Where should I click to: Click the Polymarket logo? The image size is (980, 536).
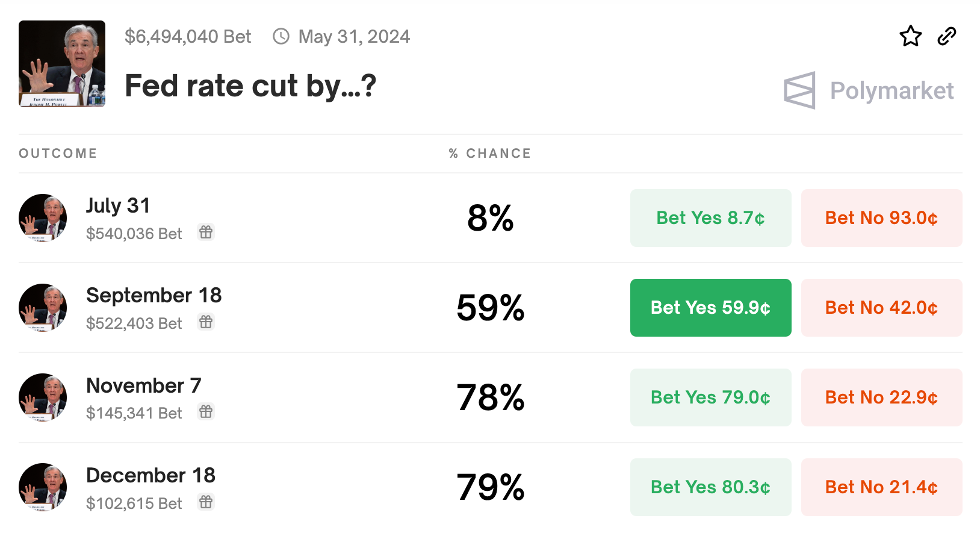click(868, 90)
